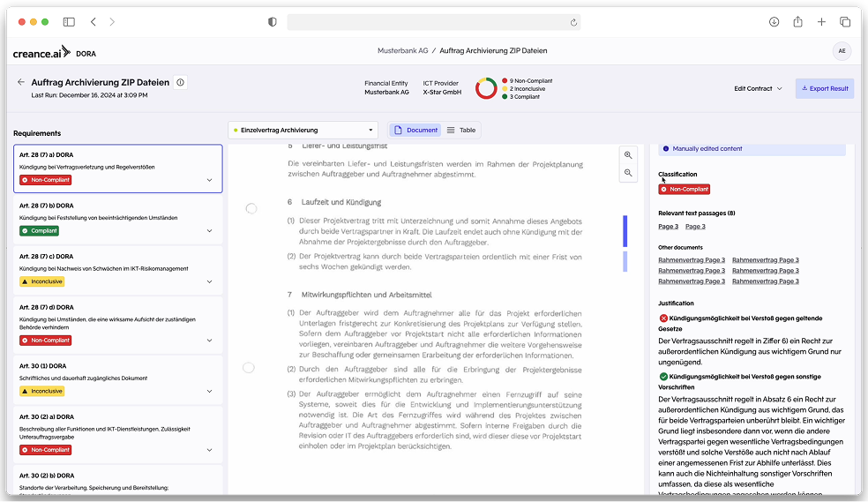
Task: Select radio circle beside Mitwirkungspflichten paragraph 2
Action: [249, 368]
